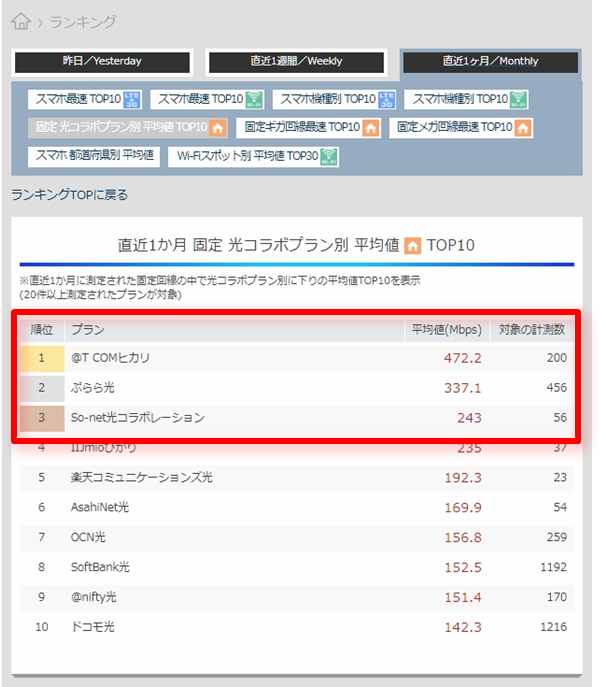
Task: Switch to the 昨日/Yesterday tab
Action: [x=102, y=61]
